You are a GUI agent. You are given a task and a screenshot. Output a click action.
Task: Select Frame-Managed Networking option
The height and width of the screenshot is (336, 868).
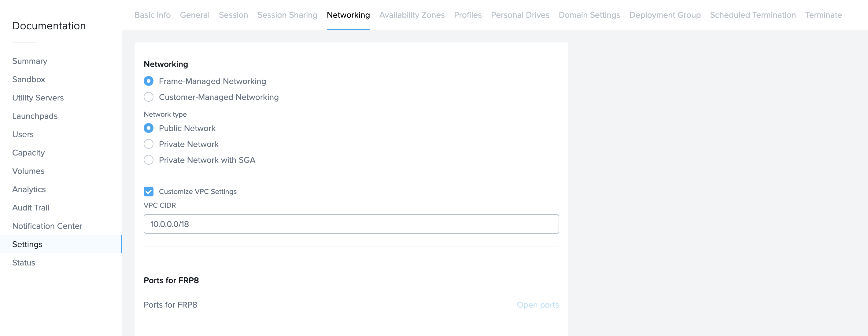[148, 81]
